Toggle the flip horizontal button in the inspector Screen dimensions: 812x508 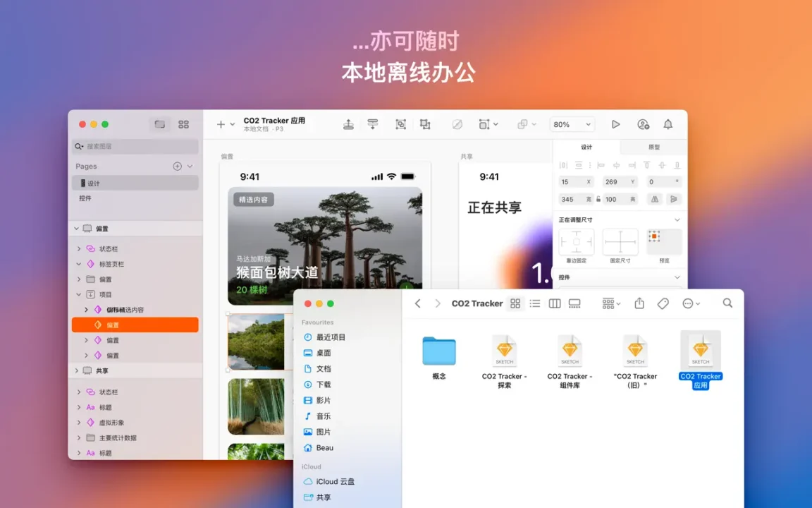point(655,199)
